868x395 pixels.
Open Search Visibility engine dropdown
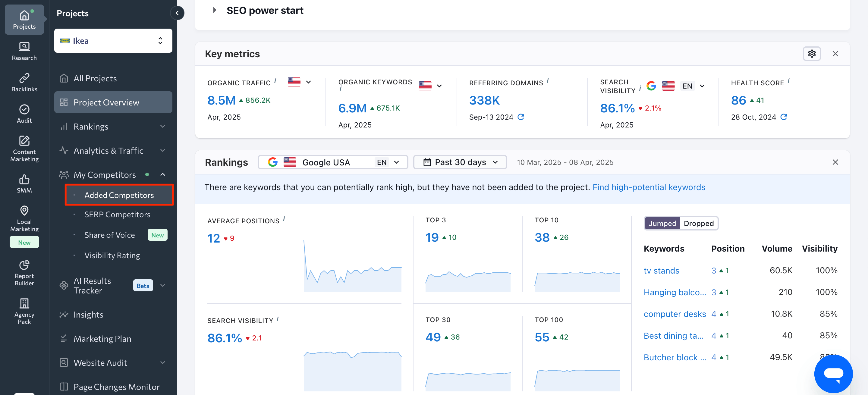[x=675, y=86]
